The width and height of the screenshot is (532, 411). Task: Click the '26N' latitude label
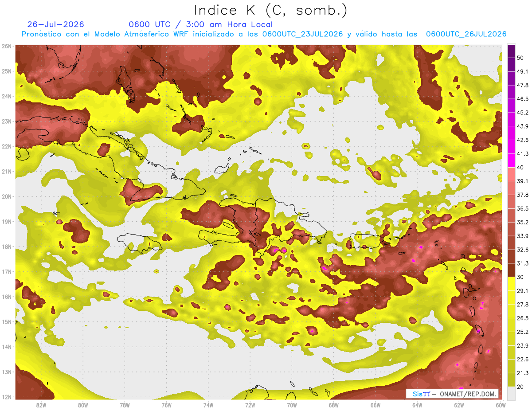[7, 46]
